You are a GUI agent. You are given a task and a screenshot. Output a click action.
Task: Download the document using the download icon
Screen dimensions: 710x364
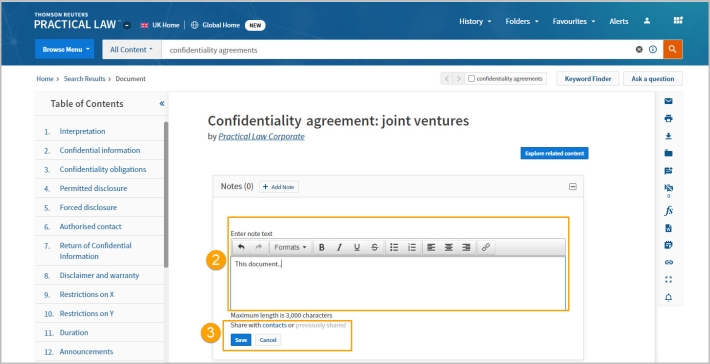pos(668,136)
